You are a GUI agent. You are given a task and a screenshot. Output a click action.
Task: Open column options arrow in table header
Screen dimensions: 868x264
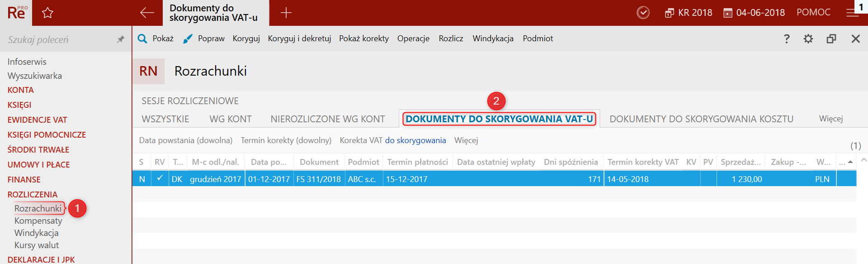(x=850, y=162)
